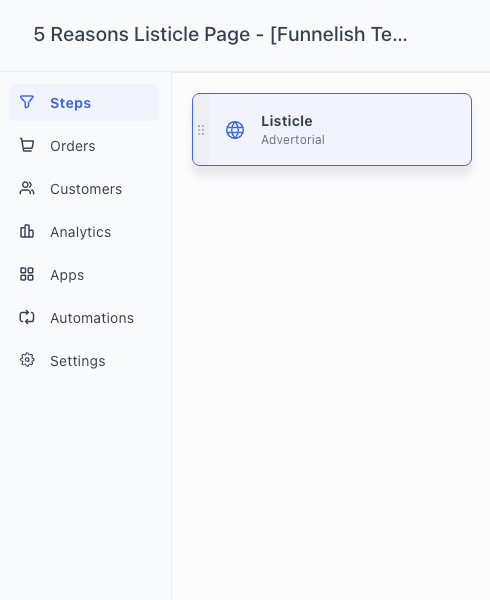
Task: Open the Apps text label
Action: point(67,275)
